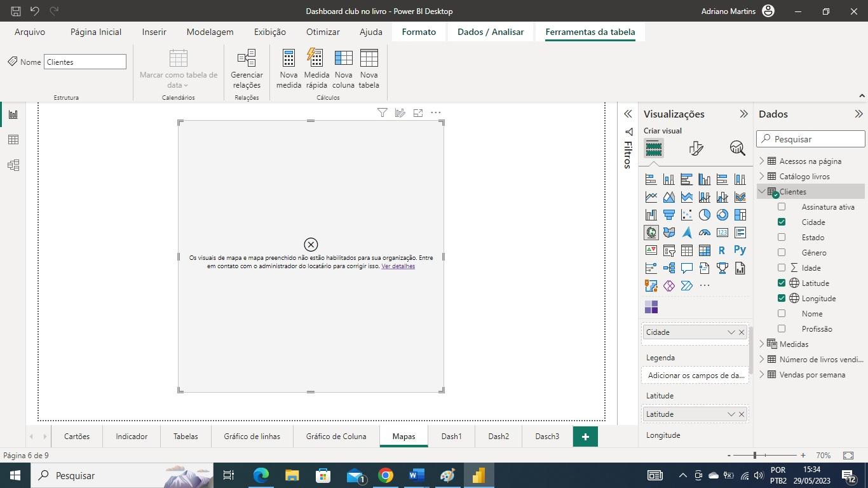The width and height of the screenshot is (868, 488).
Task: Open the Modelagem ribbon tab
Action: tap(210, 32)
